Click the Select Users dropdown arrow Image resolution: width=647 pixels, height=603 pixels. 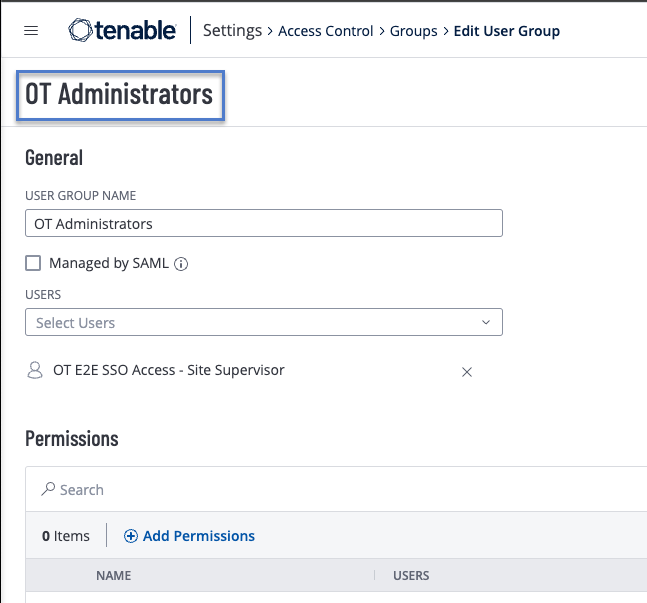pos(486,323)
